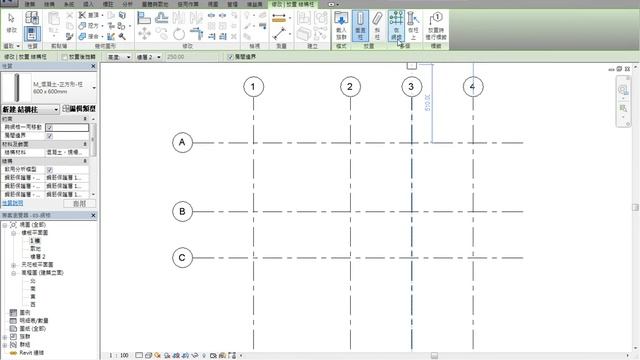
Task: Expand the 群組 tree node
Action: (5, 345)
